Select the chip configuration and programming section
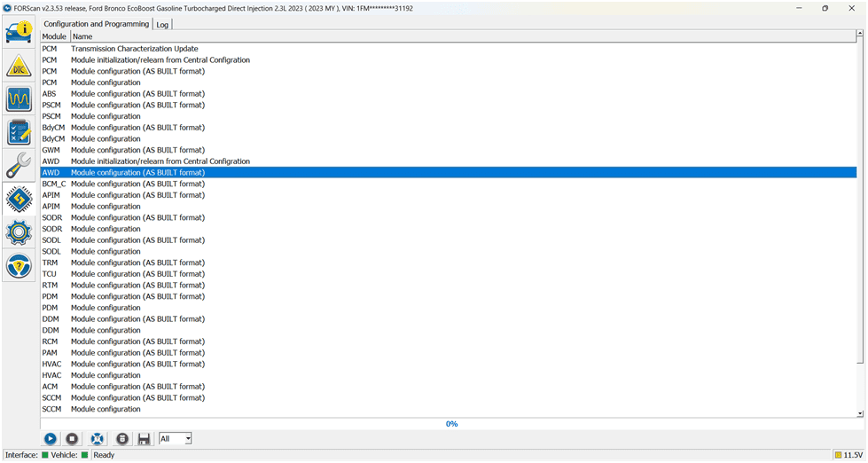Viewport: 868px width, 463px height. 19,199
